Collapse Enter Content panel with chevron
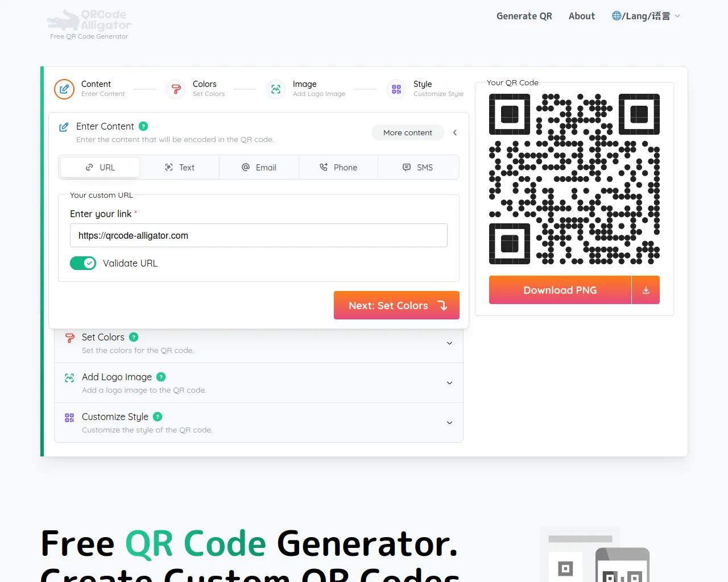 pos(455,132)
